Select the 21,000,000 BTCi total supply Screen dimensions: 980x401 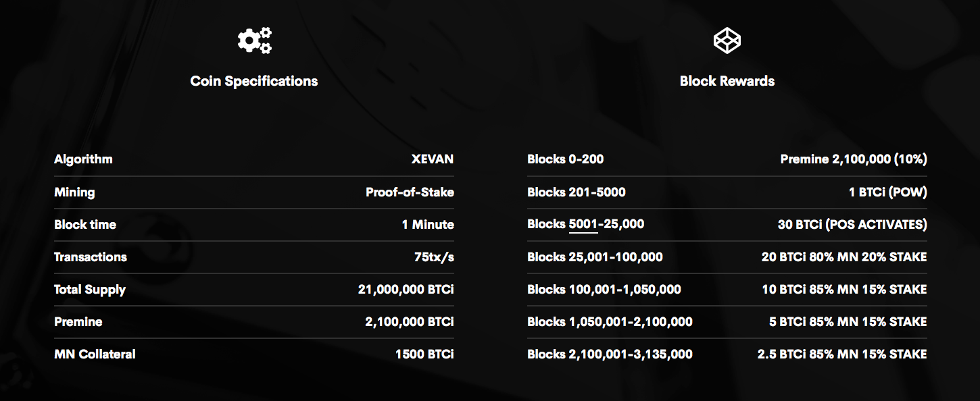click(406, 290)
